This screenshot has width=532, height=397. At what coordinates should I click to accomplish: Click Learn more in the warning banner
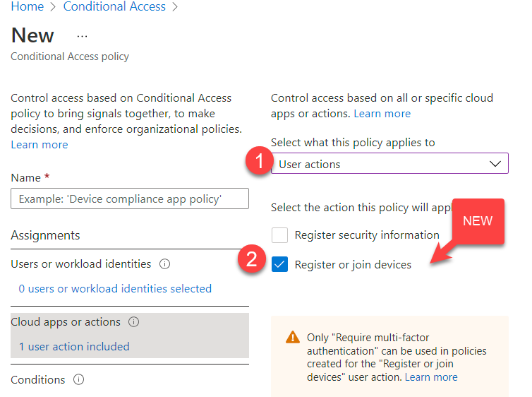click(431, 377)
